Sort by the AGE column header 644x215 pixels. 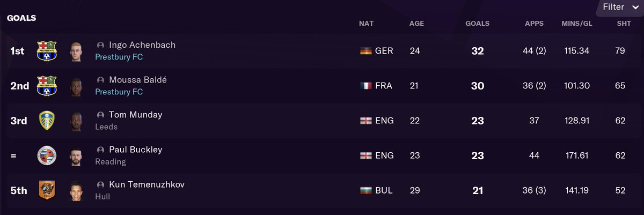pos(416,24)
